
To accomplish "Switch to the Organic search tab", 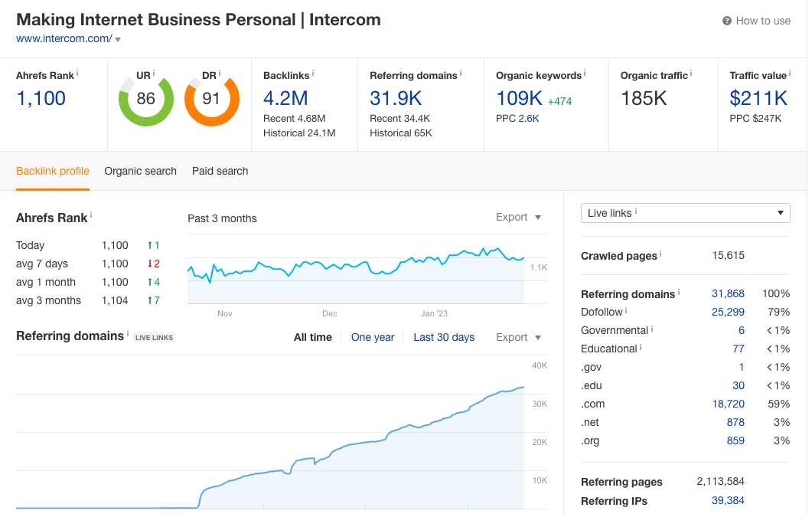I will (x=140, y=171).
